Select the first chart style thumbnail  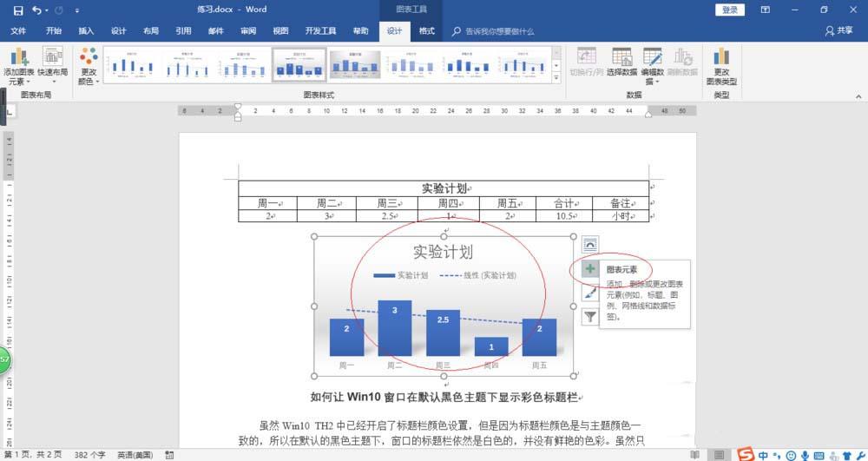pyautogui.click(x=132, y=65)
